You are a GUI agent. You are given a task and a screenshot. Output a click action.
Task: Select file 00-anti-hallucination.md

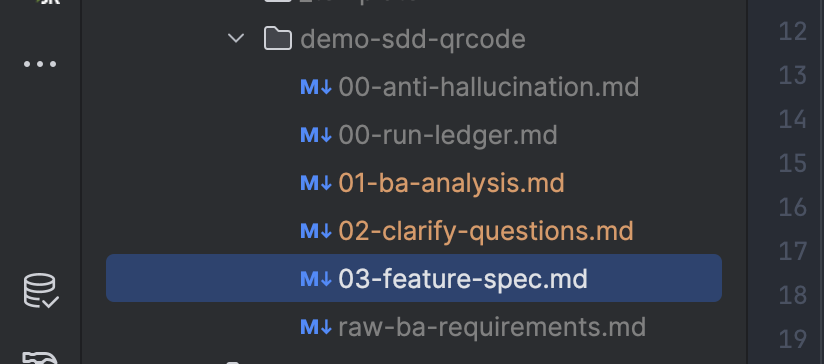click(x=489, y=87)
